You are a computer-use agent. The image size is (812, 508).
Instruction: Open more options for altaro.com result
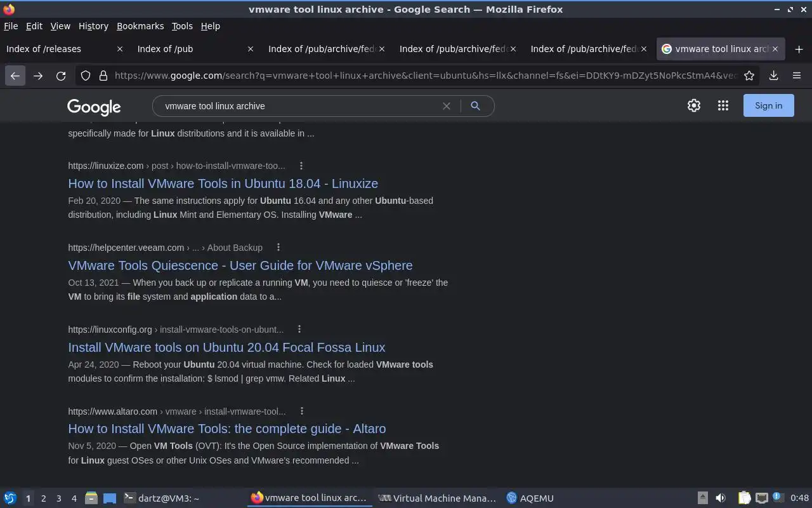(x=302, y=411)
